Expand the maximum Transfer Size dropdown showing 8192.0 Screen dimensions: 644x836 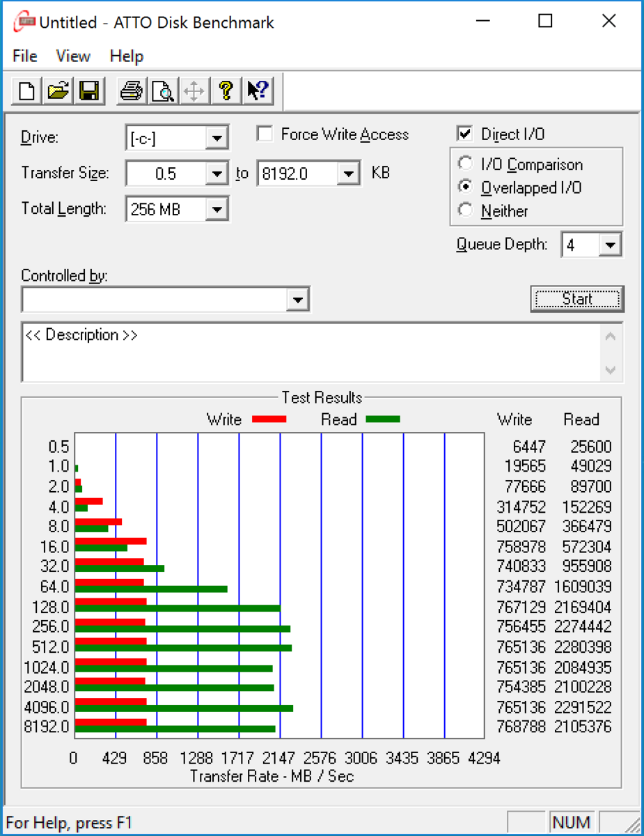point(348,173)
